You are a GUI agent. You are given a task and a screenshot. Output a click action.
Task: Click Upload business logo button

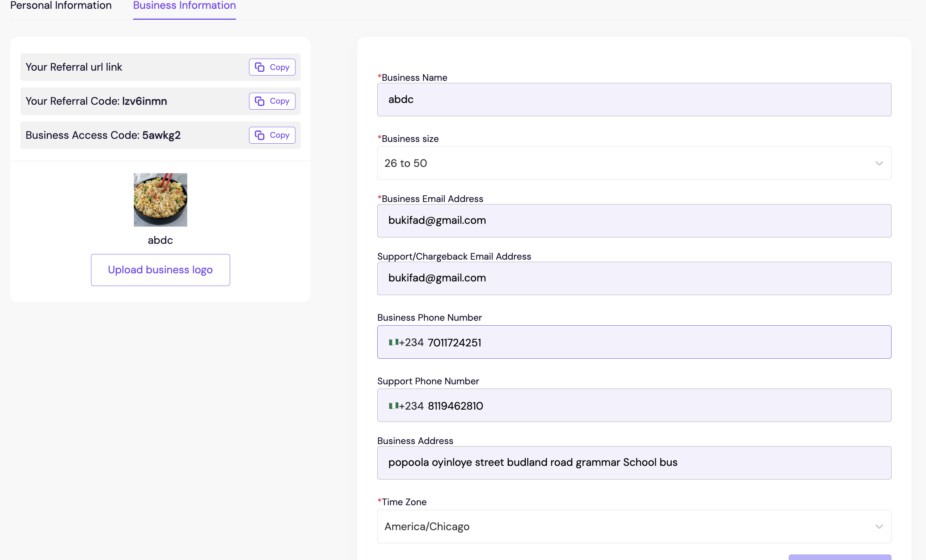tap(160, 270)
